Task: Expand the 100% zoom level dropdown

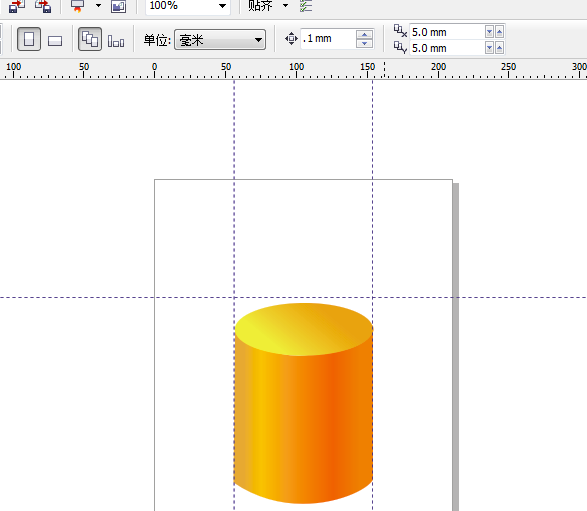Action: pos(222,6)
